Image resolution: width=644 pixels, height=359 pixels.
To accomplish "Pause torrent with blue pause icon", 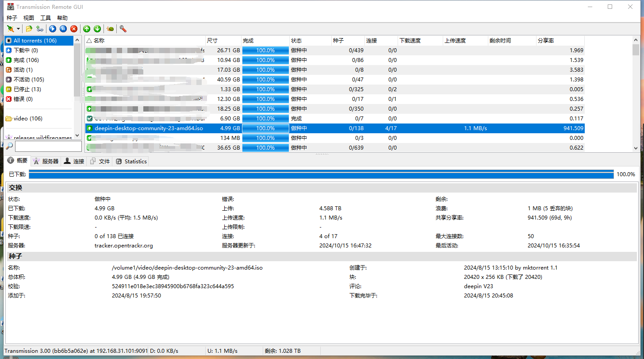I will tap(63, 29).
